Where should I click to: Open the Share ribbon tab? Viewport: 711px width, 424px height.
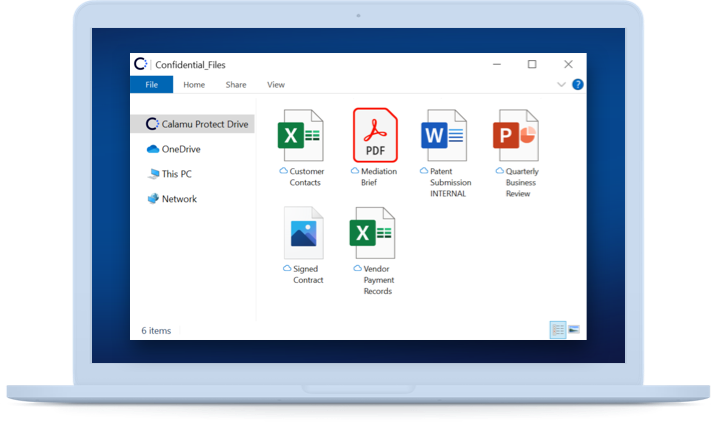236,85
